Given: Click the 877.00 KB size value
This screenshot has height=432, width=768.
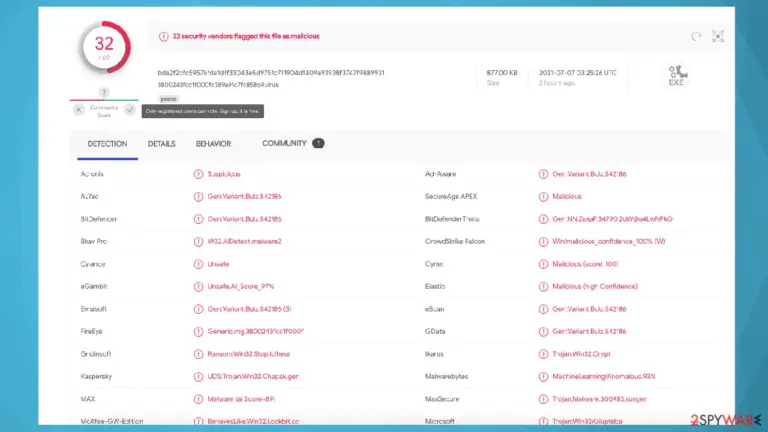Looking at the screenshot, I should [502, 72].
